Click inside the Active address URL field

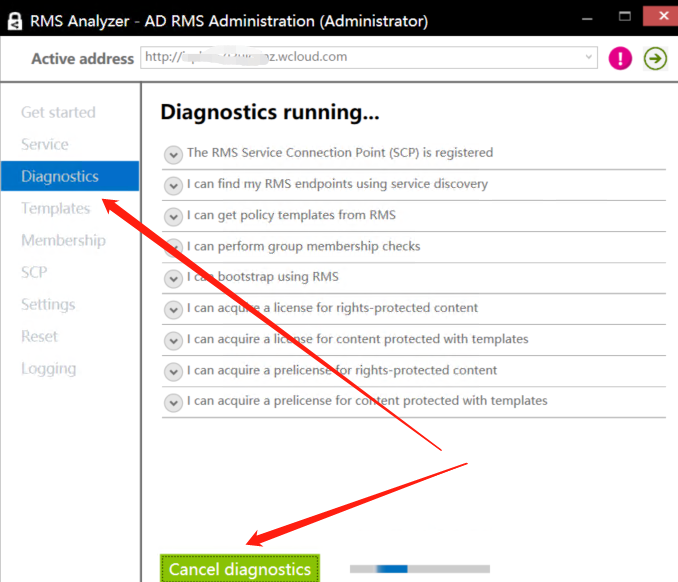point(363,57)
